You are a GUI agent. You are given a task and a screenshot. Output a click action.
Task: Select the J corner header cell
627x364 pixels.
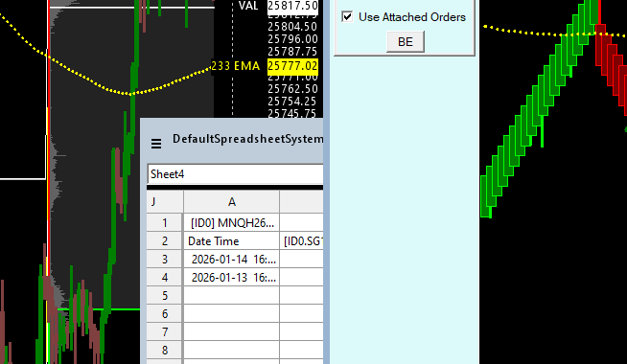tap(164, 202)
